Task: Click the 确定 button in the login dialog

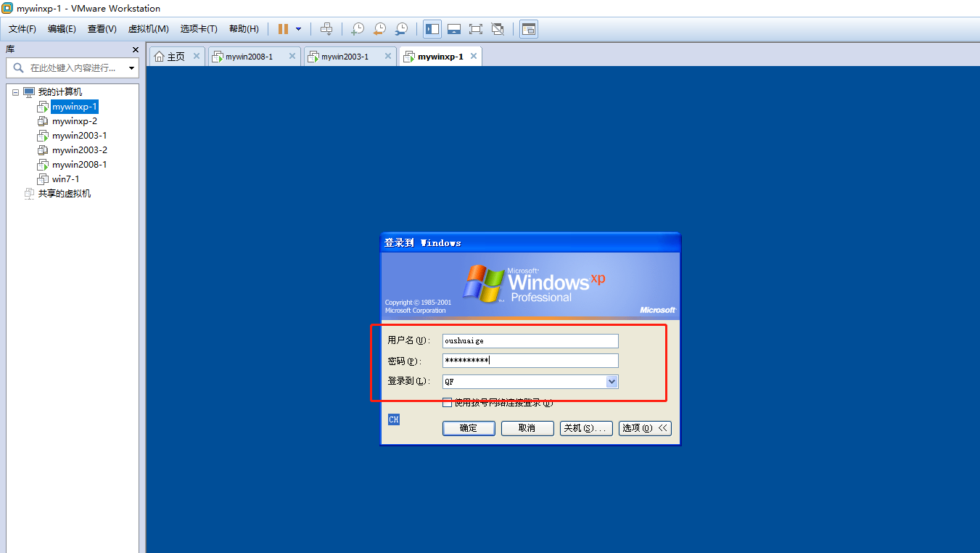Action: tap(469, 428)
